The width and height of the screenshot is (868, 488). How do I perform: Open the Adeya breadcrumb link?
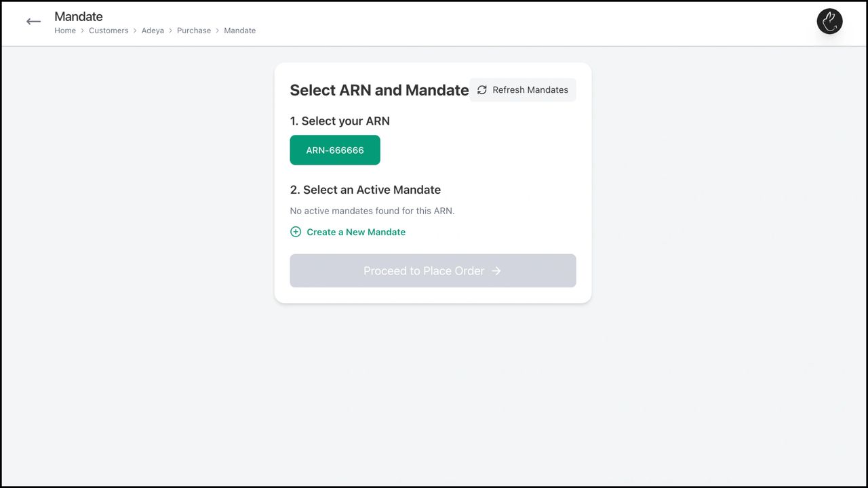pyautogui.click(x=153, y=30)
